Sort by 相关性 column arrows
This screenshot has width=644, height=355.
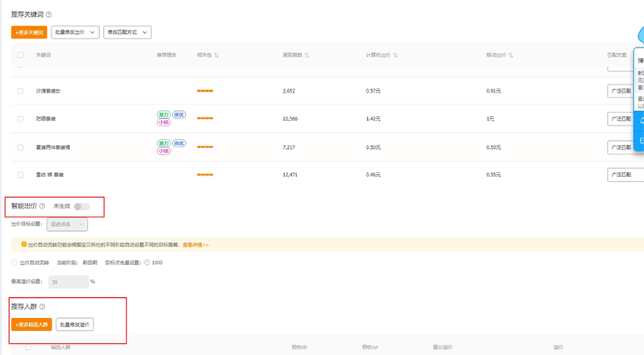click(x=217, y=55)
